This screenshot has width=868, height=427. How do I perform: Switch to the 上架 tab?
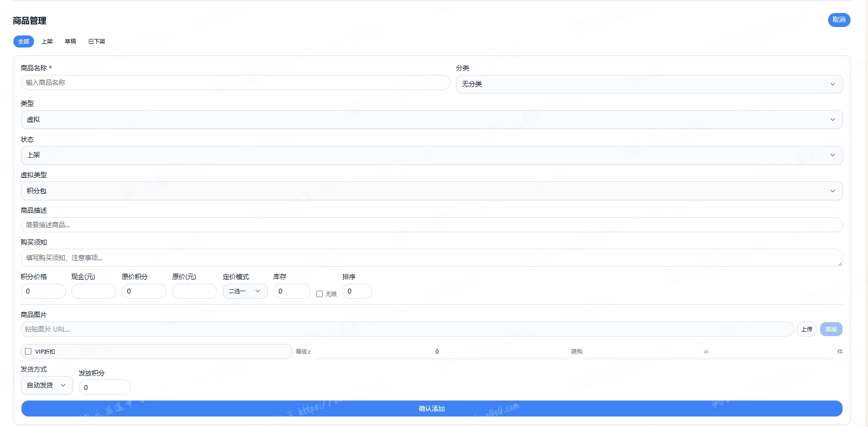pos(47,41)
